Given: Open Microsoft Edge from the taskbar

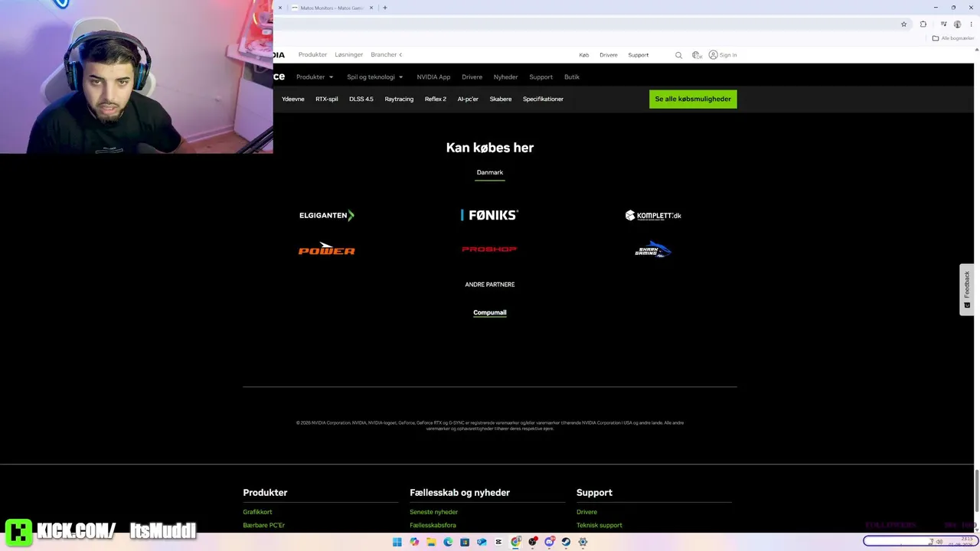Looking at the screenshot, I should coord(448,542).
